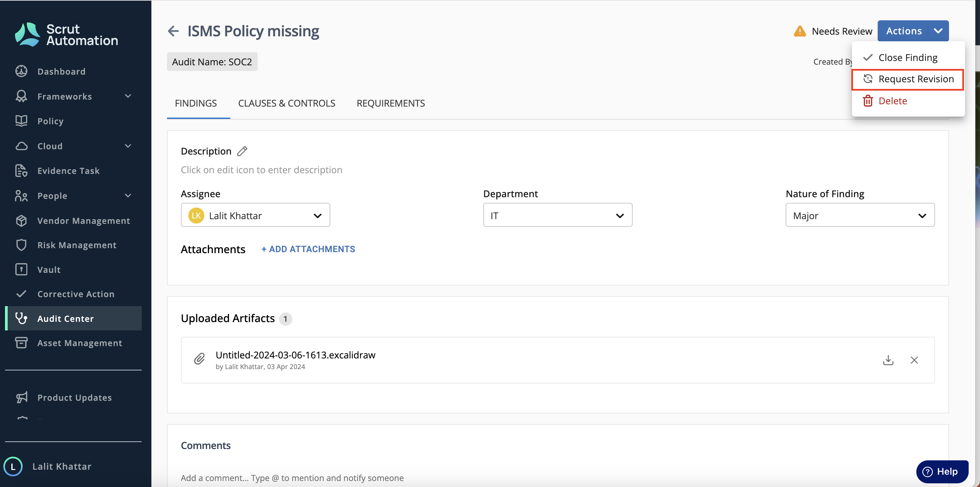Open Evidence Task in the sidebar

(68, 171)
